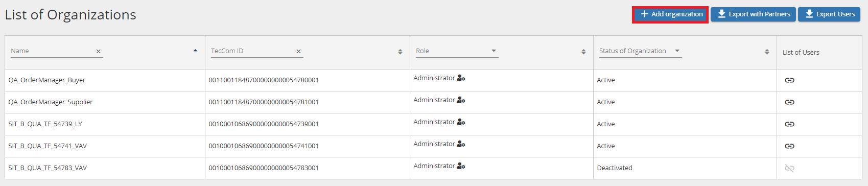The image size is (868, 186).
Task: Sort by Name column ascending arrow
Action: click(196, 51)
